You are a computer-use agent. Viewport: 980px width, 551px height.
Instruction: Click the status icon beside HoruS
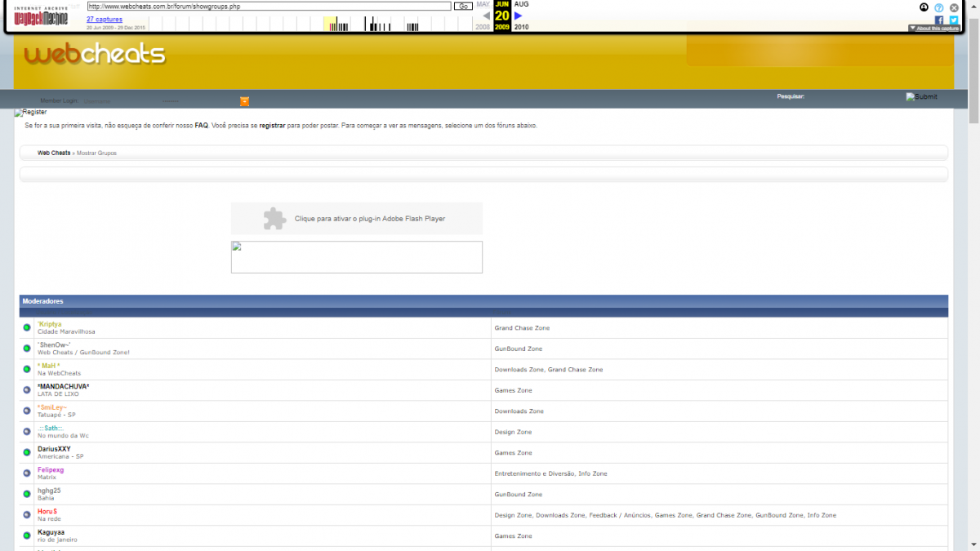[x=27, y=515]
